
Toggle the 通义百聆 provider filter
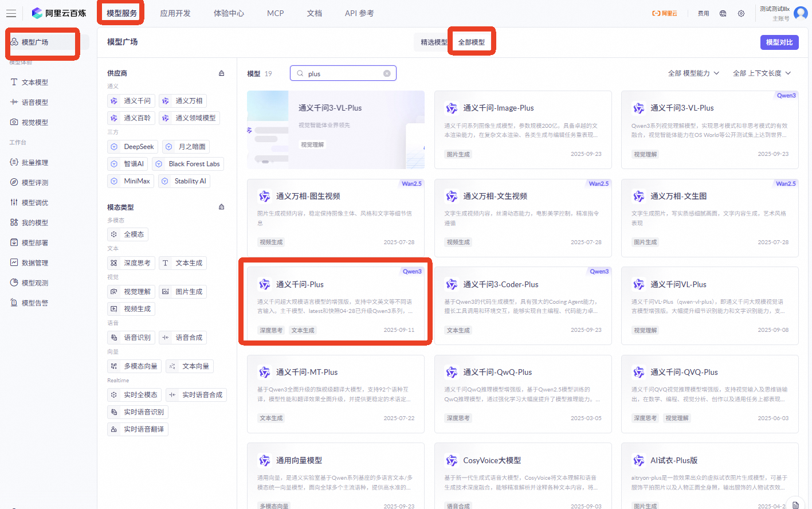[131, 118]
